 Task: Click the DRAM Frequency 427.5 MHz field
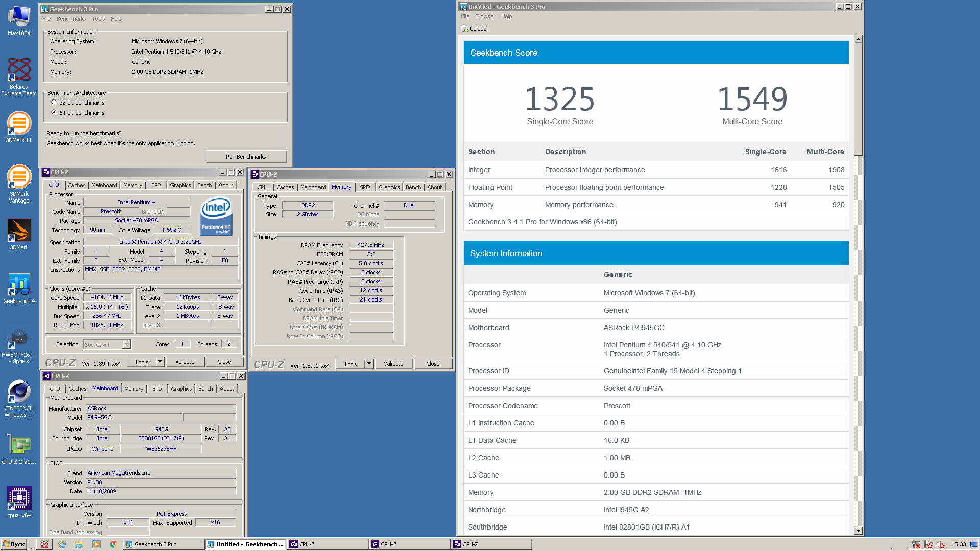pos(371,245)
